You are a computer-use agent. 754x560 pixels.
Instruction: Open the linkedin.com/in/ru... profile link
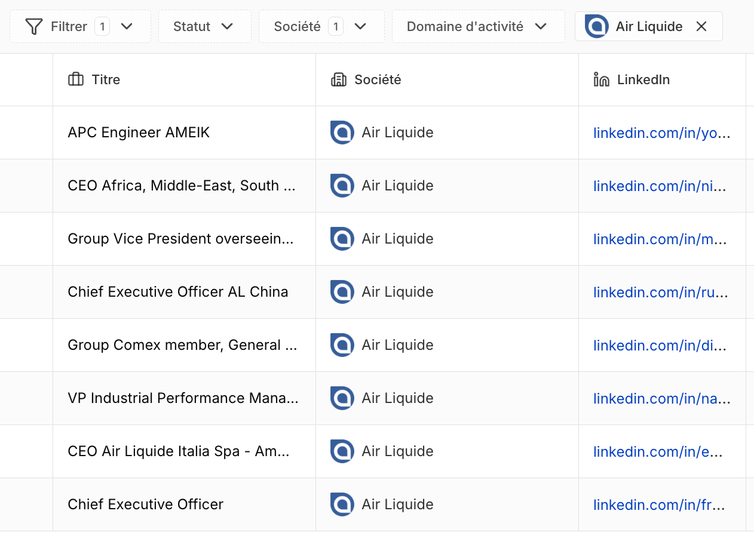[x=661, y=292]
